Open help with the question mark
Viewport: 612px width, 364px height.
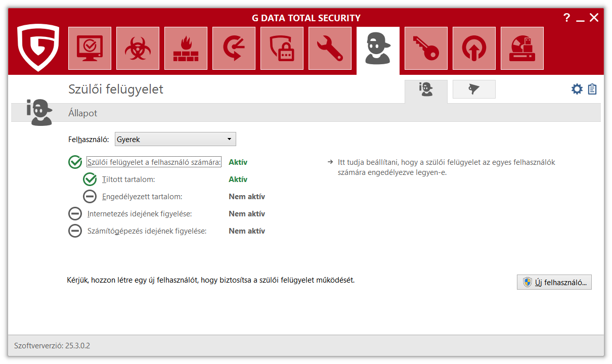[x=566, y=18]
